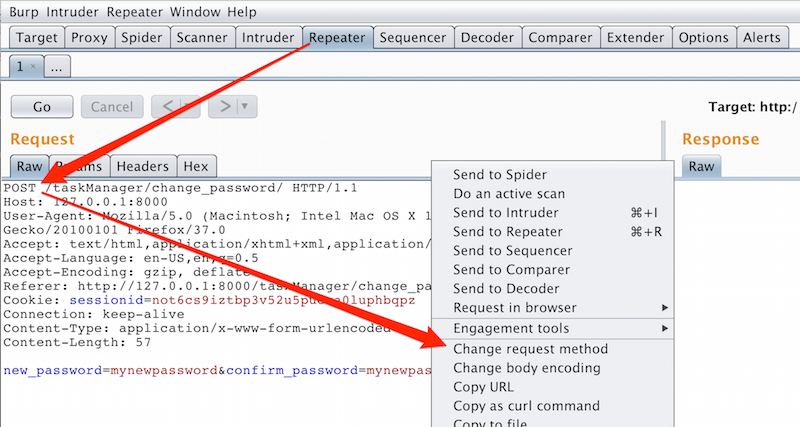The height and width of the screenshot is (427, 800).
Task: Close Repeater tab 1 with x
Action: click(x=33, y=66)
